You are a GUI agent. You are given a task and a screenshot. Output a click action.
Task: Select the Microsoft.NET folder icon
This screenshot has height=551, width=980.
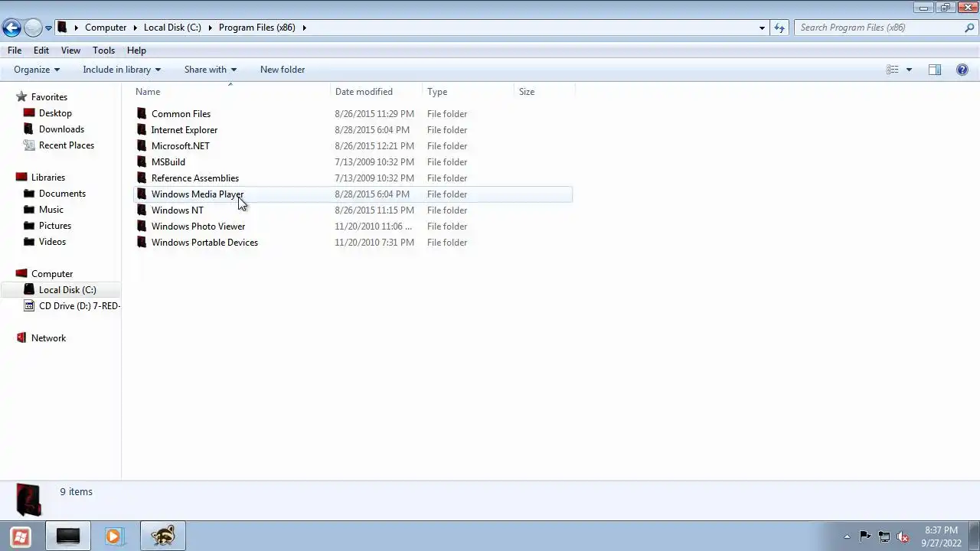pos(142,146)
